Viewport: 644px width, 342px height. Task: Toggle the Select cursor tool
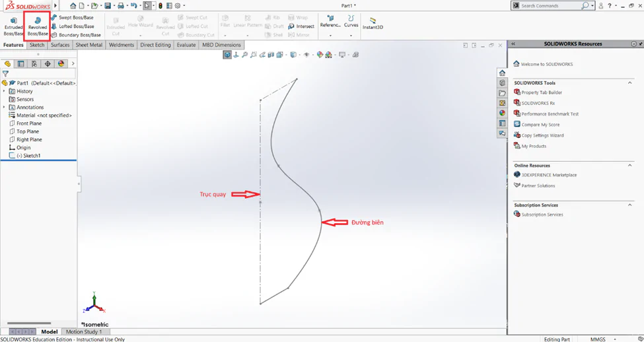pyautogui.click(x=147, y=6)
